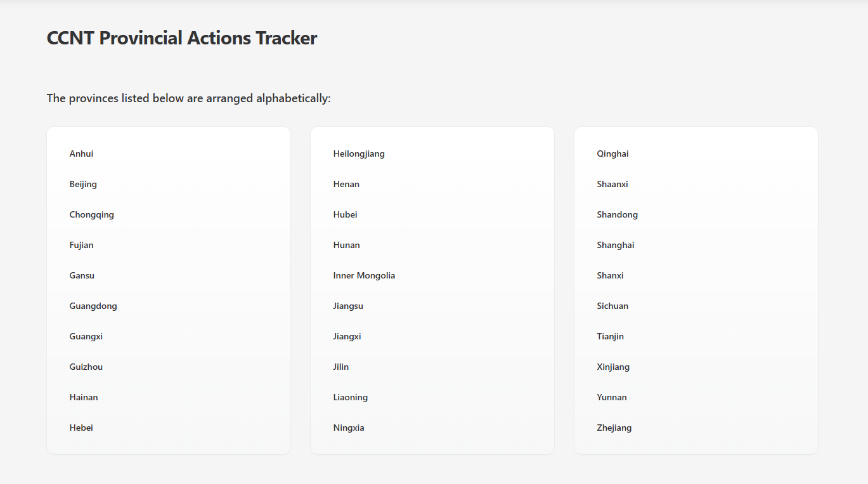This screenshot has width=868, height=484.
Task: Open the Chongqing province entry
Action: 92,214
